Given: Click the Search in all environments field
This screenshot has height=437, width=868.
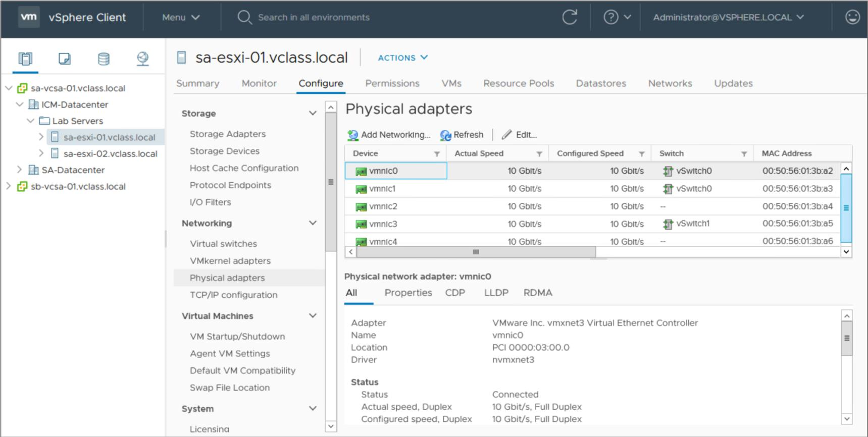Looking at the screenshot, I should [313, 17].
